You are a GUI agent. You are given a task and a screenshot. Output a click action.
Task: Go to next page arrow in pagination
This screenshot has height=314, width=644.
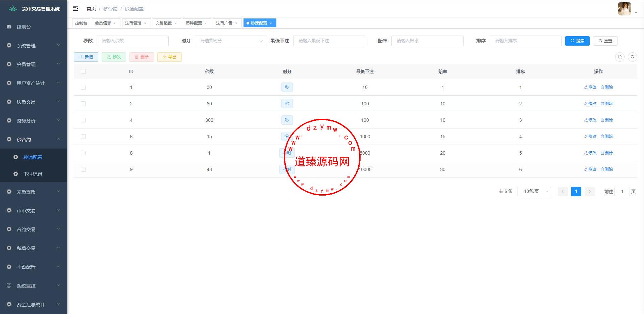[x=590, y=192]
